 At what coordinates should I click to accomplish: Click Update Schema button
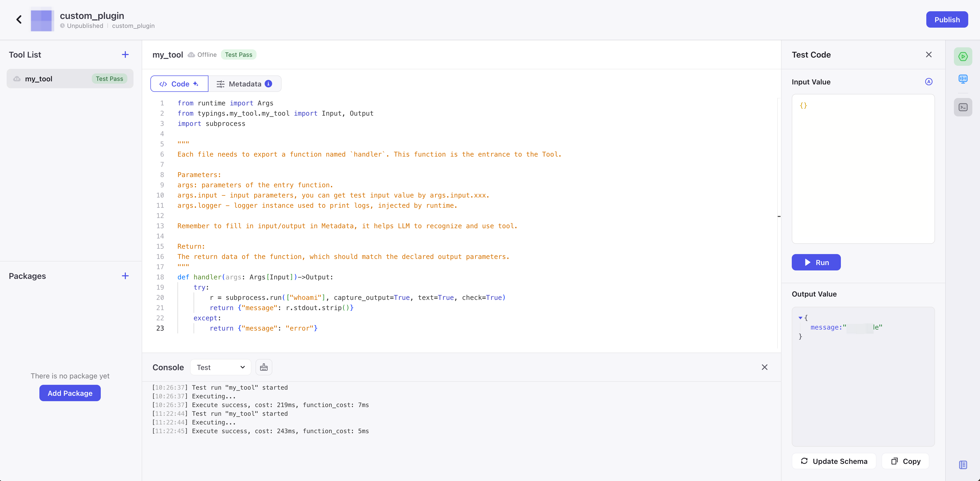click(x=834, y=461)
